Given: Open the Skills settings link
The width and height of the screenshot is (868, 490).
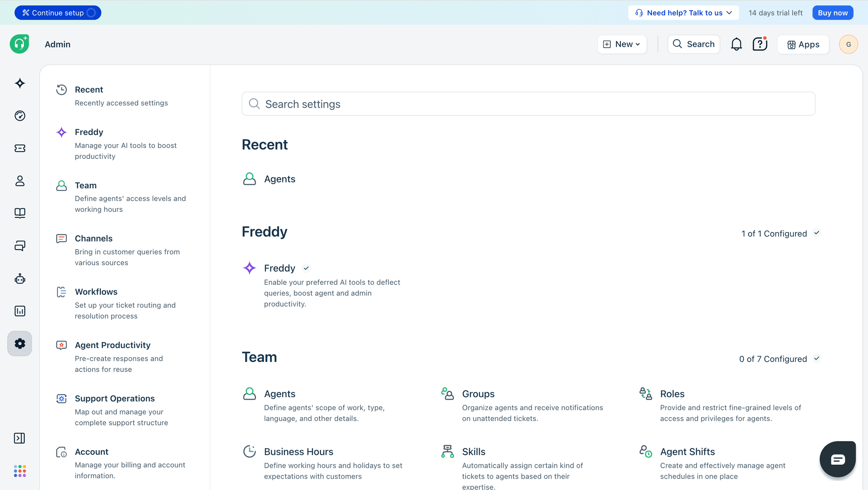Looking at the screenshot, I should pyautogui.click(x=473, y=451).
